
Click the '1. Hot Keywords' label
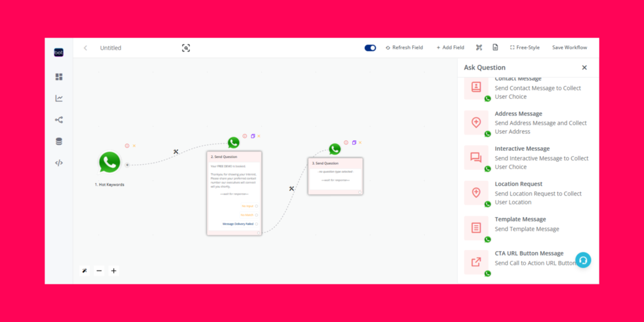point(109,185)
